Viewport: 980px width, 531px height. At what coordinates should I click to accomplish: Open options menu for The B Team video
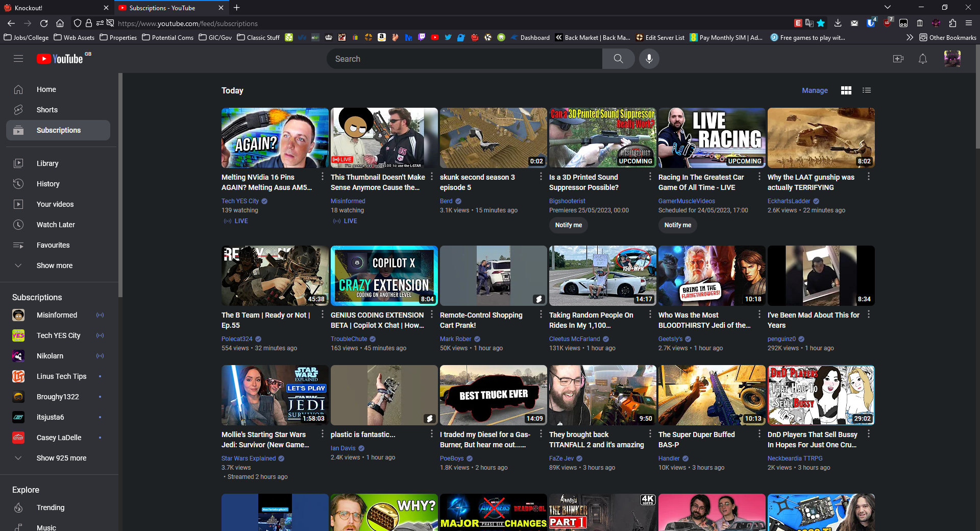click(323, 315)
